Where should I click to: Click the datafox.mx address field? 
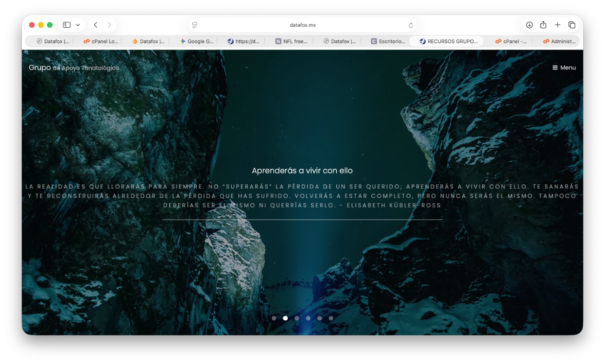(x=302, y=25)
